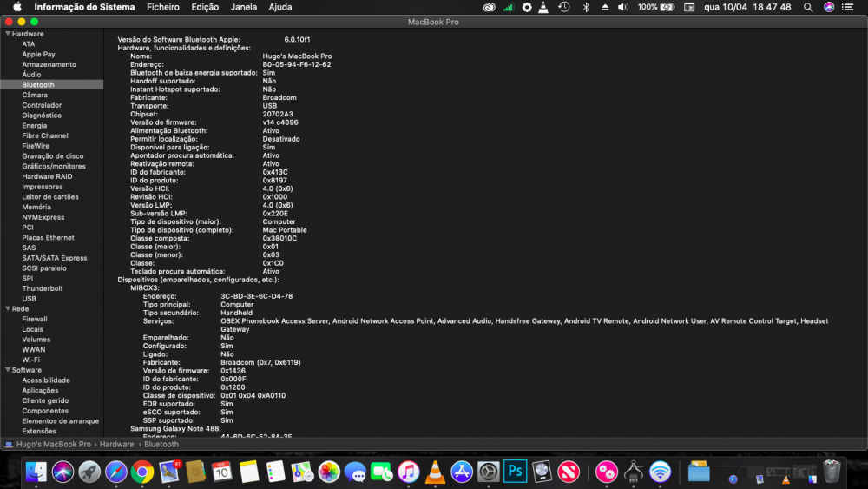This screenshot has height=489, width=868.
Task: Click battery 100% indicator in menu bar
Action: [656, 7]
